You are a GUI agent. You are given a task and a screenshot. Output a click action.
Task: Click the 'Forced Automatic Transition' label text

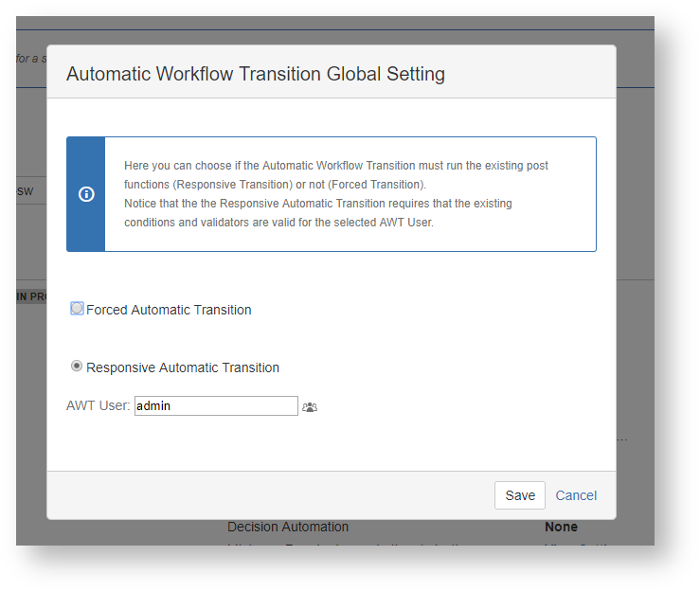click(169, 310)
